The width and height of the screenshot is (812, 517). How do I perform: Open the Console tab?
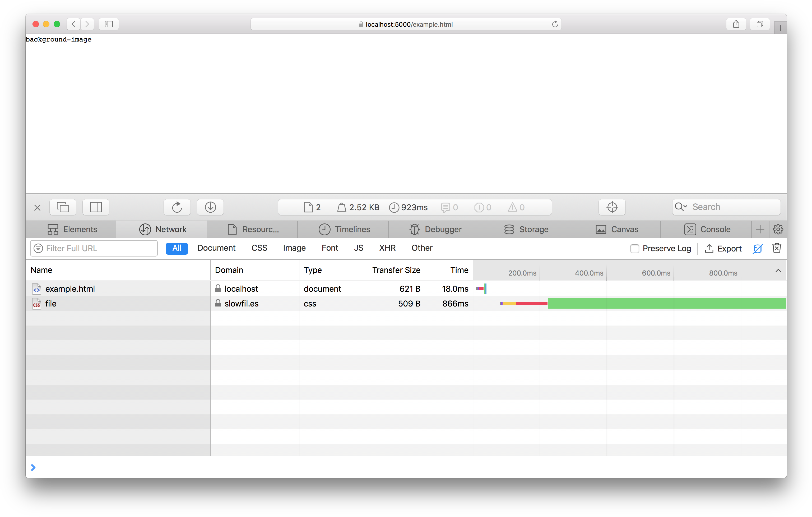tap(707, 229)
